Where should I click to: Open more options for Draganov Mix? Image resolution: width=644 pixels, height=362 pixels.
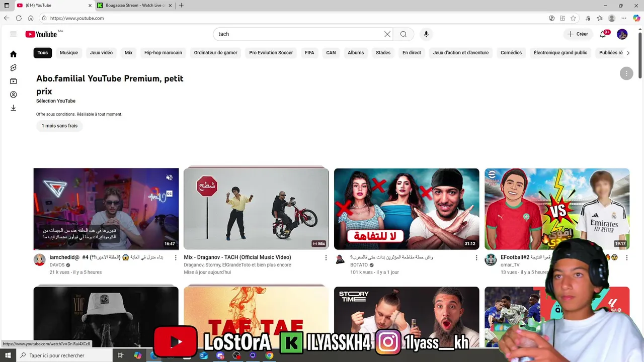326,258
